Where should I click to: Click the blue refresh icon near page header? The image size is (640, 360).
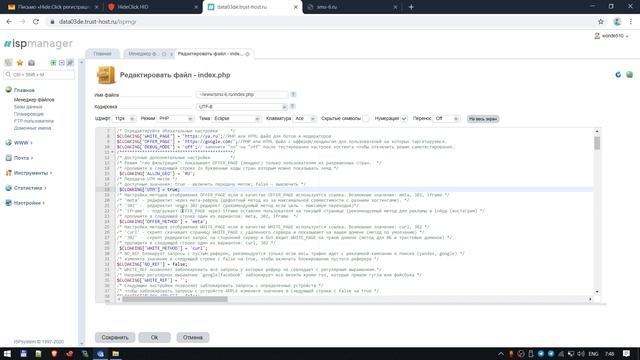(x=618, y=75)
